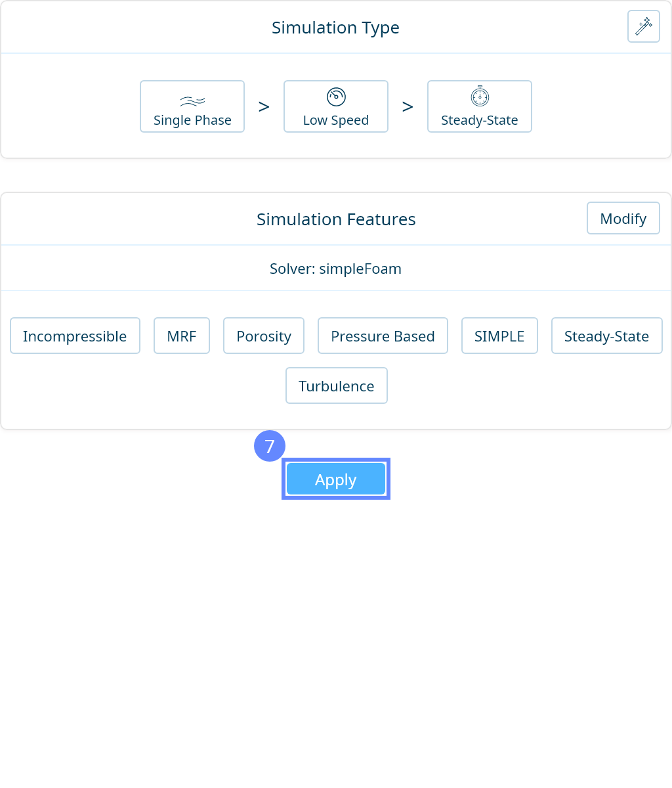Click the Solver: simpleFoam label

(x=335, y=269)
